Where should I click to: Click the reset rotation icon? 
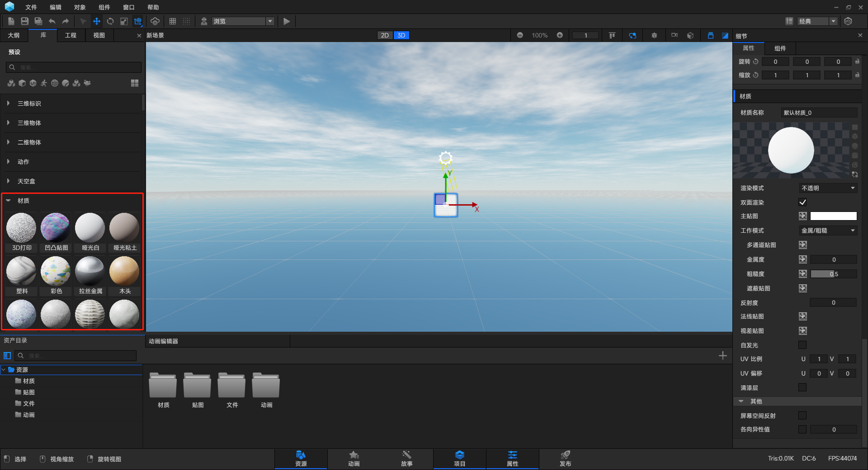(x=755, y=61)
